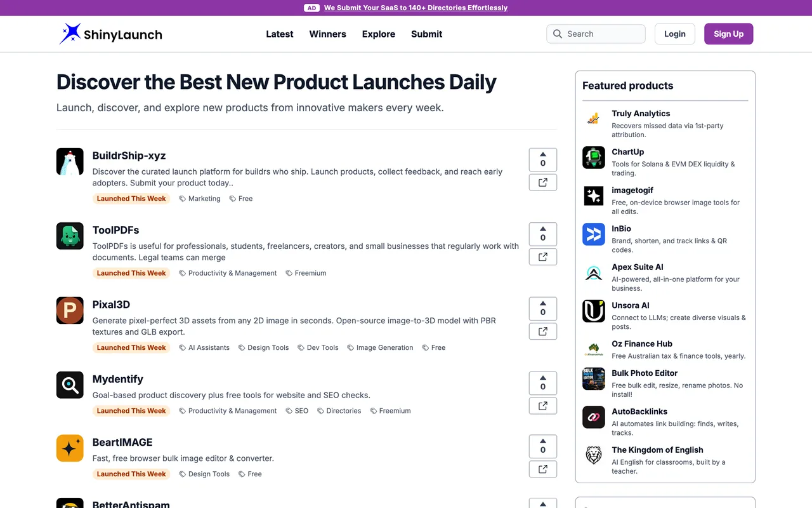Viewport: 812px width, 508px height.
Task: Select the Free tag on BeartIMAGE
Action: click(x=250, y=474)
